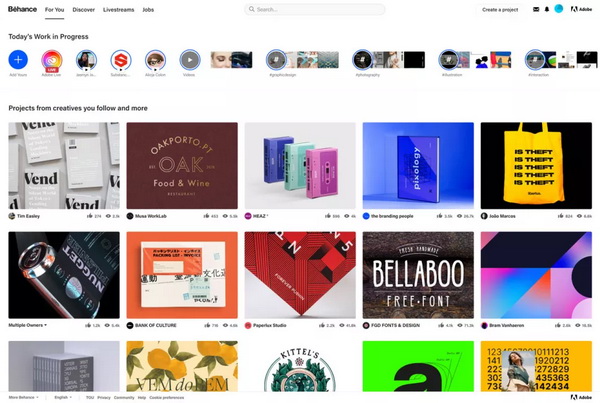600x403 pixels.
Task: Click like icon on Paperlux Studio project
Action: [322, 325]
